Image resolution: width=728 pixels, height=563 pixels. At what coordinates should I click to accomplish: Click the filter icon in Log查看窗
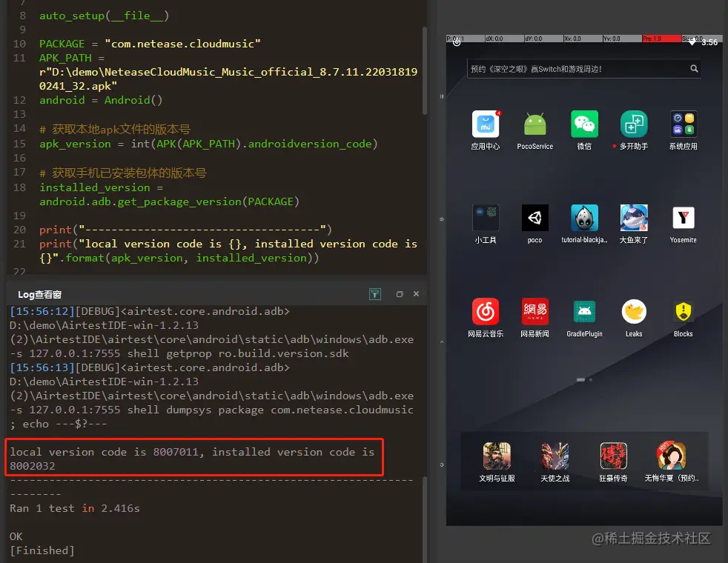pyautogui.click(x=374, y=294)
